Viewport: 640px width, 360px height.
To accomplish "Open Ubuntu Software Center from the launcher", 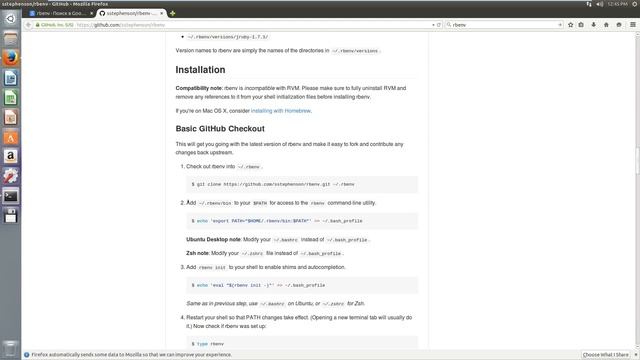I will (11, 137).
